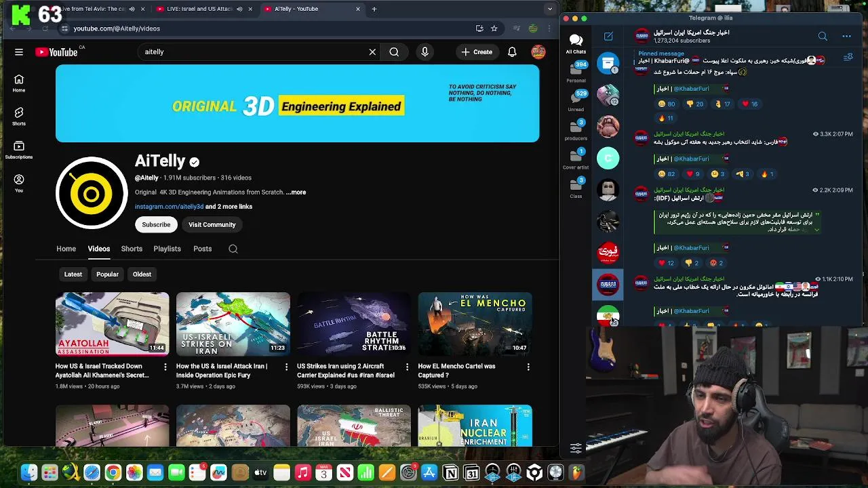Open the YouTube notifications bell
Image resolution: width=868 pixels, height=488 pixels.
[513, 52]
